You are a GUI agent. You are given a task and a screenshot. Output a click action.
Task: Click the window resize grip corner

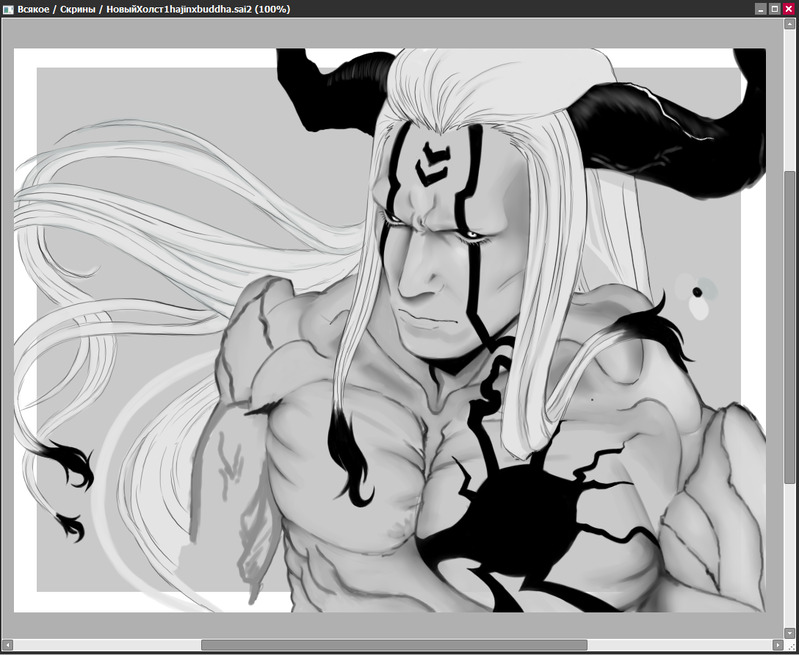790,646
